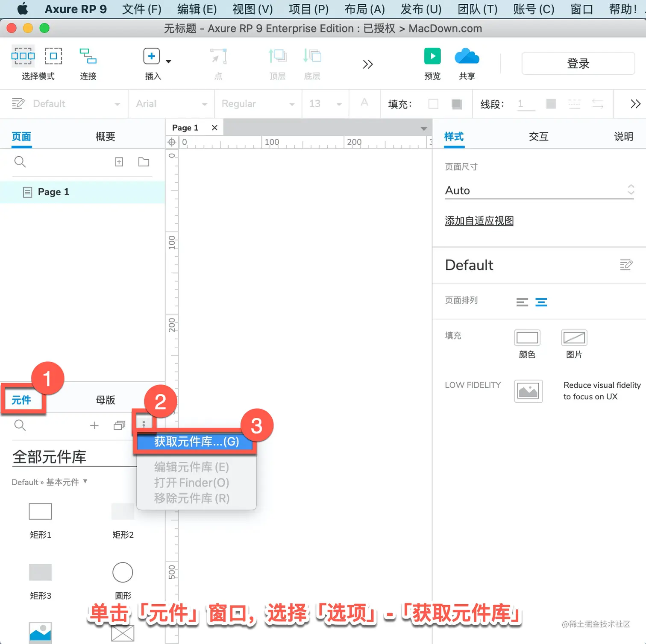The width and height of the screenshot is (646, 644).
Task: Open the Auto page dimensions dropdown
Action: coord(540,190)
